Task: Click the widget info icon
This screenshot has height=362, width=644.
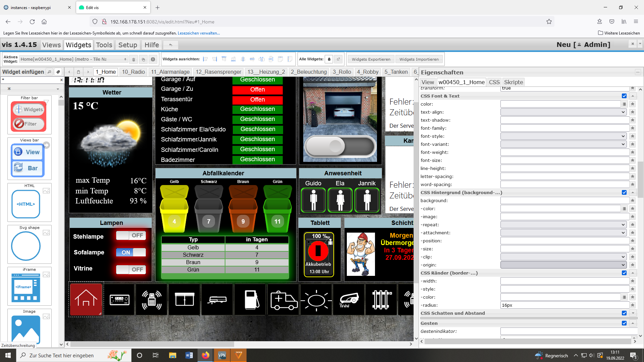Action: click(x=153, y=59)
